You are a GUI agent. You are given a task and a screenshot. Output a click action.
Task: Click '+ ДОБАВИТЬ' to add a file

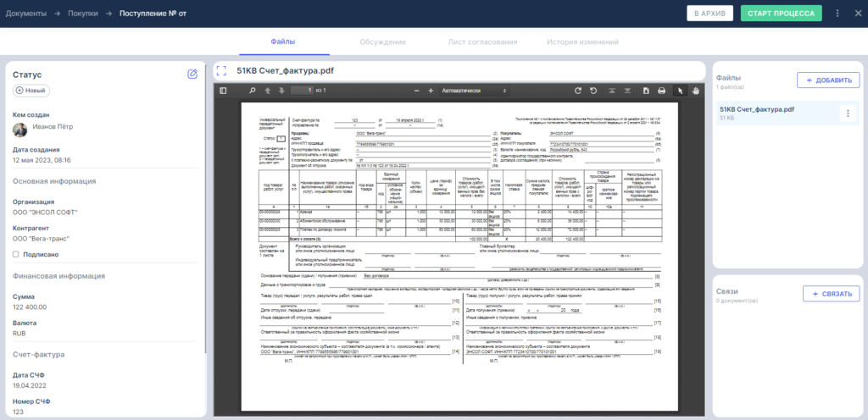pyautogui.click(x=828, y=80)
